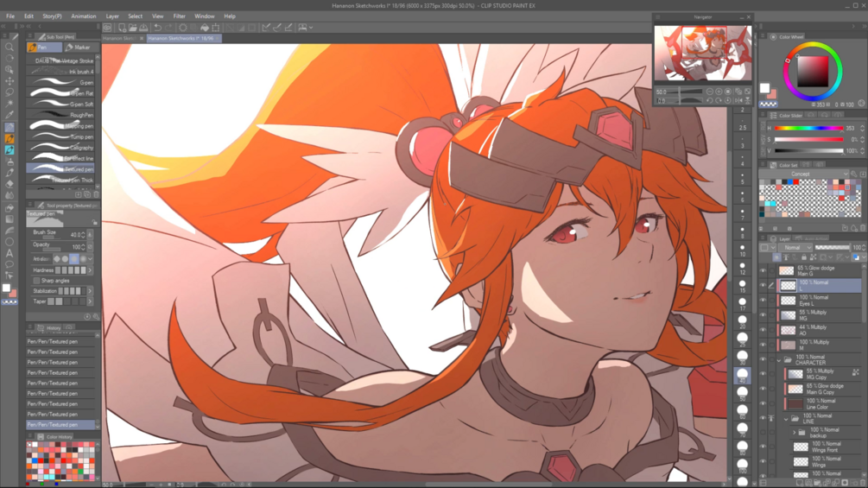Viewport: 868px width, 488px height.
Task: Hide the 44% Multiply AO layer
Action: tap(763, 330)
